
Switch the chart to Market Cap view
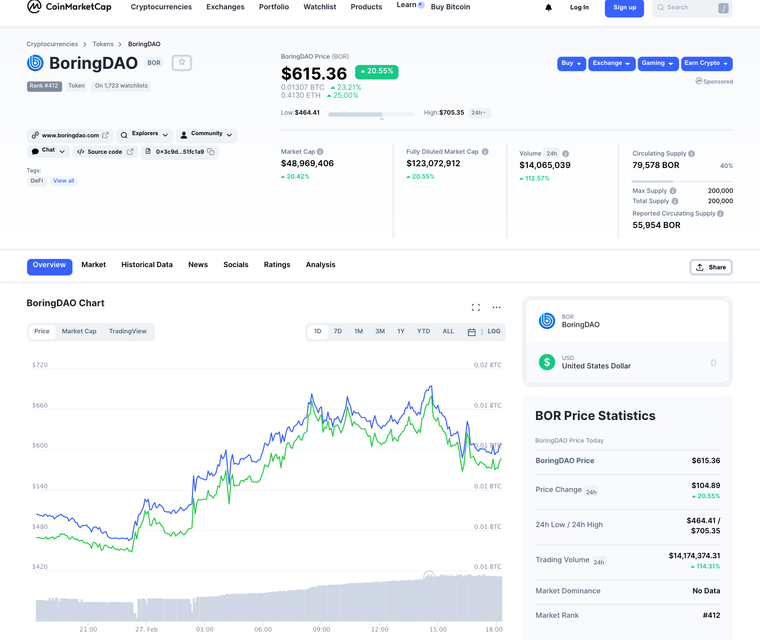pyautogui.click(x=79, y=332)
